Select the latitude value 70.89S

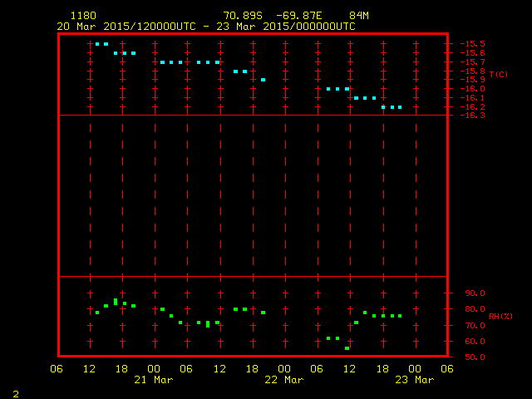(242, 16)
